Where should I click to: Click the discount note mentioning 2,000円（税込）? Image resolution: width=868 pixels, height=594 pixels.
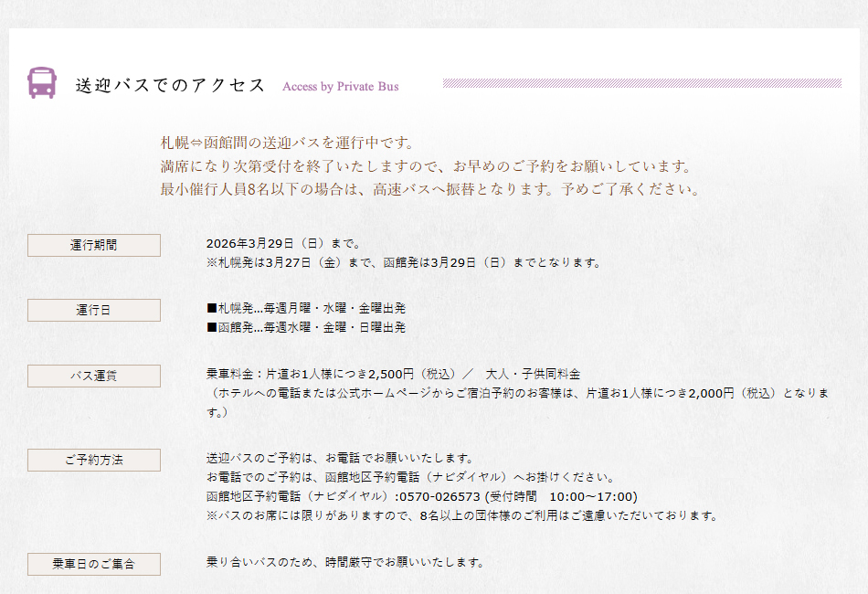(x=517, y=402)
